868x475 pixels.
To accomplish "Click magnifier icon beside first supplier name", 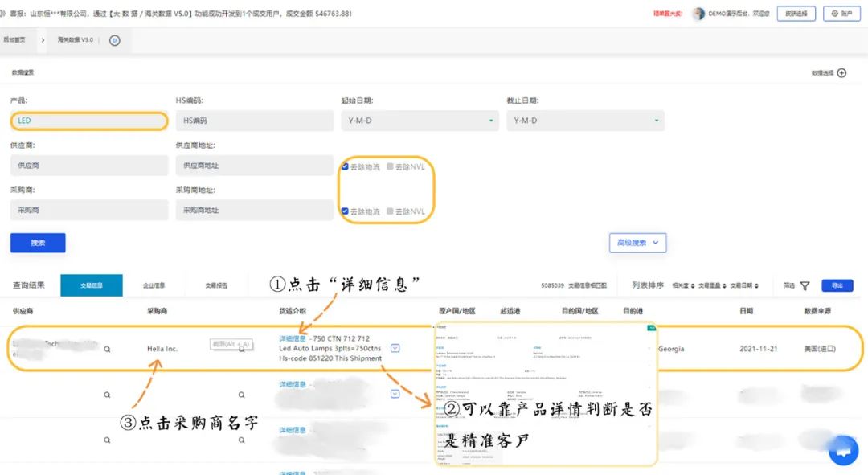I will tap(107, 350).
